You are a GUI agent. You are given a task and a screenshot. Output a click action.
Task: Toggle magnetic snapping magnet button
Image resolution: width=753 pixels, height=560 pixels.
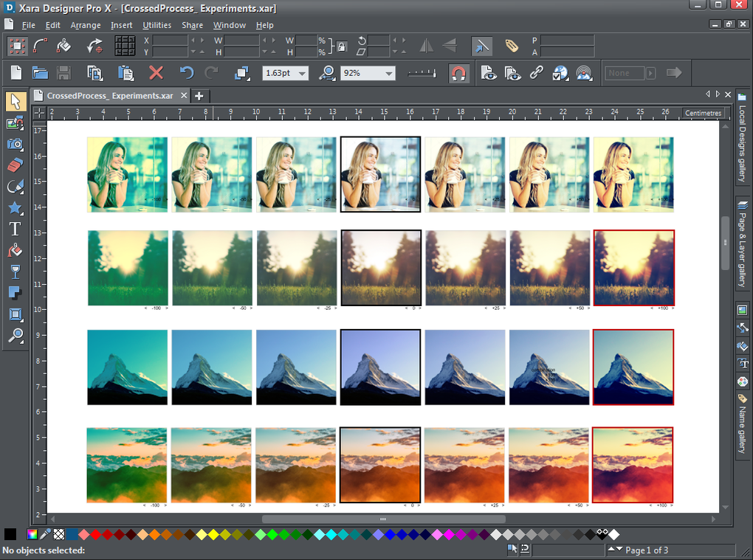pyautogui.click(x=458, y=73)
